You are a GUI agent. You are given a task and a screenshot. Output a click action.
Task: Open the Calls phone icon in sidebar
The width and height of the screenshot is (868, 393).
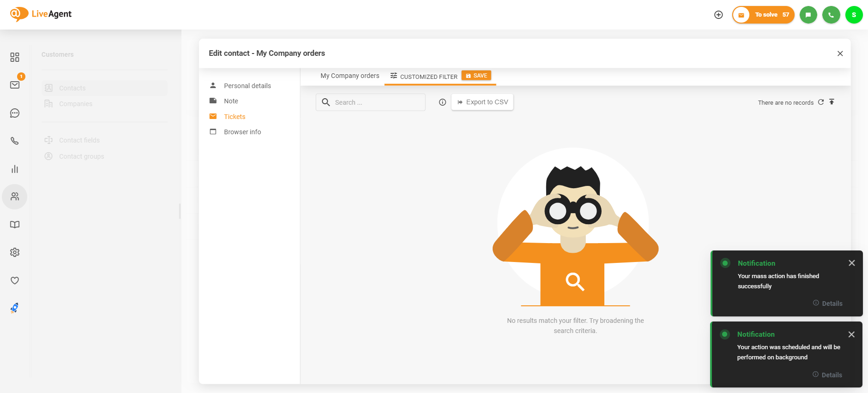(15, 141)
